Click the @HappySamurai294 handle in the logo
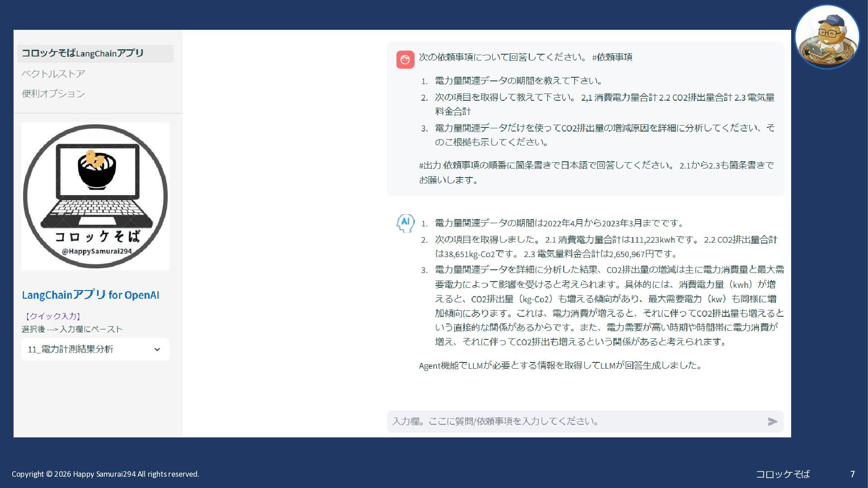This screenshot has width=868, height=488. 97,251
